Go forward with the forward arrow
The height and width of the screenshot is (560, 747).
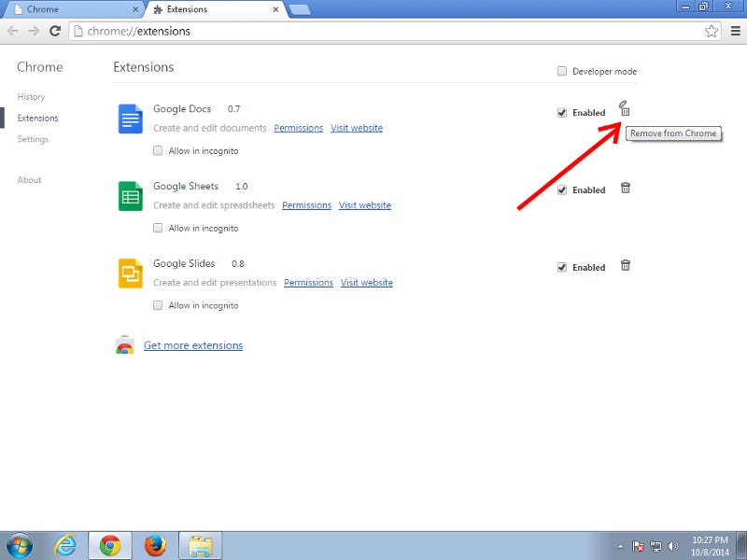[34, 32]
